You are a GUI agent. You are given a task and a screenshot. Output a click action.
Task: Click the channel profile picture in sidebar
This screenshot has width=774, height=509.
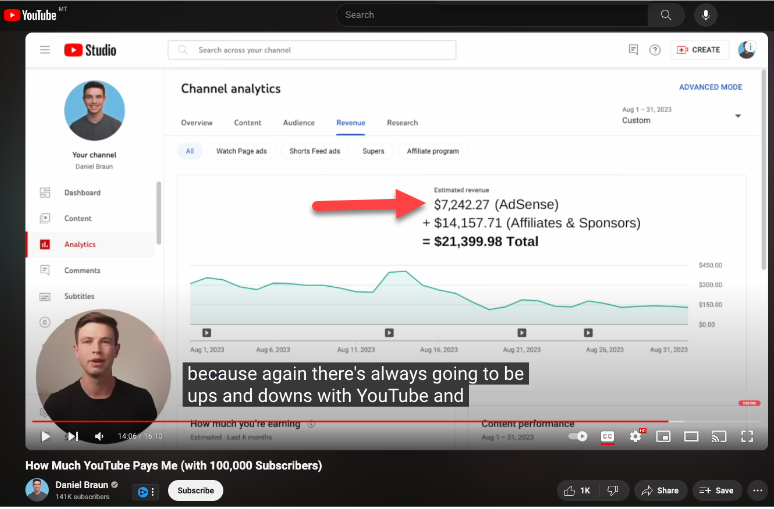[94, 111]
